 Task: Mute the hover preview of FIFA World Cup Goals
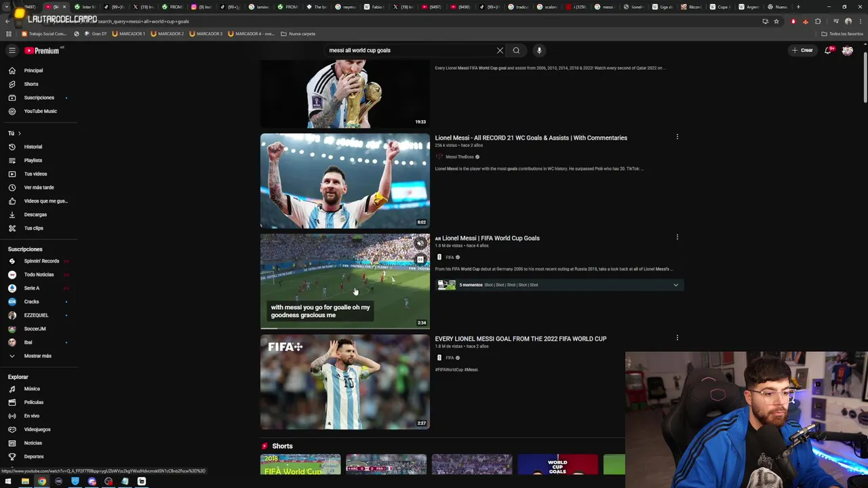(420, 244)
